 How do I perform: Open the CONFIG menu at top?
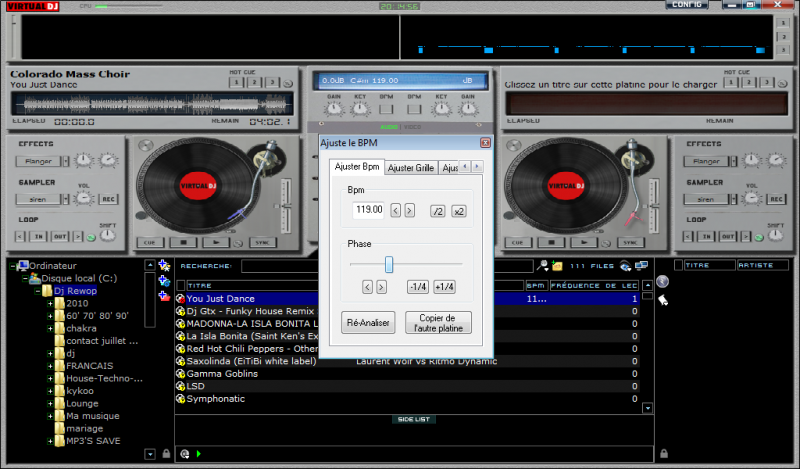coord(686,5)
